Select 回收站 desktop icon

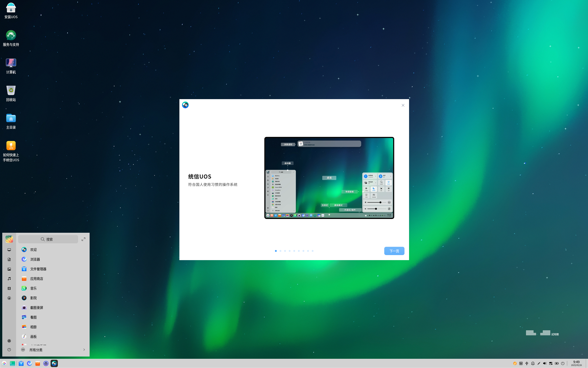click(11, 93)
